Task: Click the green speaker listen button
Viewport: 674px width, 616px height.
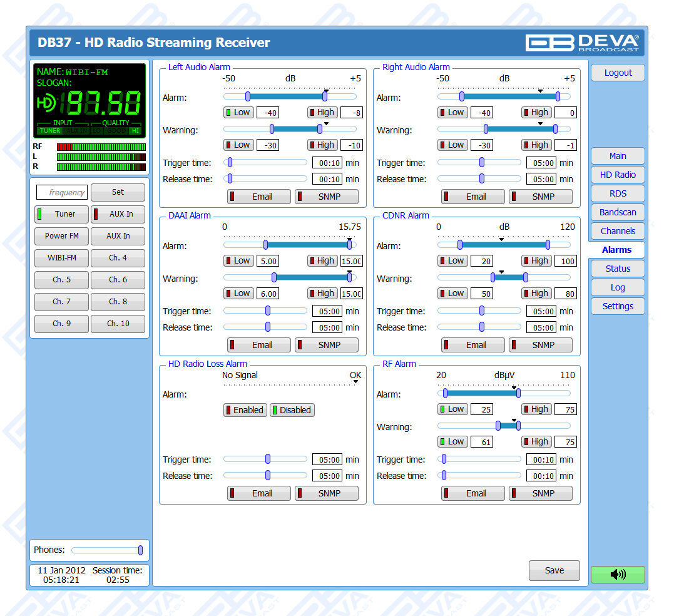Action: pos(617,574)
